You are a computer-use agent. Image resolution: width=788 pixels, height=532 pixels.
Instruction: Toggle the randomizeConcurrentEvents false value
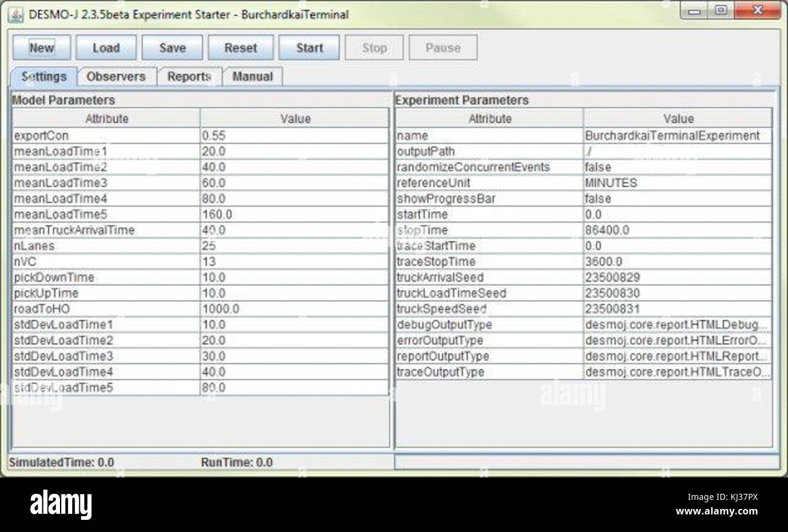pos(678,167)
